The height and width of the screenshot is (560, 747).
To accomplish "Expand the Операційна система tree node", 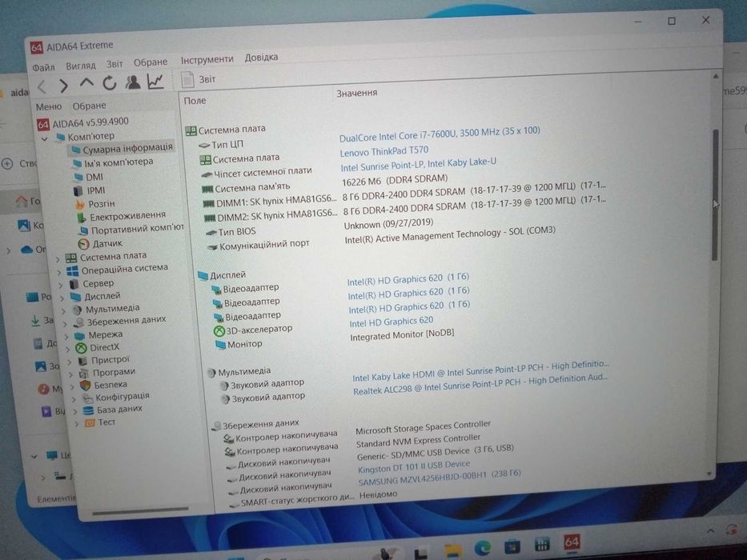I will 59,272.
